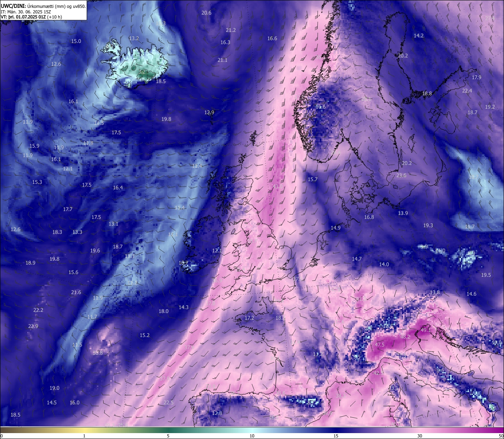Click the 49.1 value over northern Italy
The height and width of the screenshot is (439, 504).
426,330
